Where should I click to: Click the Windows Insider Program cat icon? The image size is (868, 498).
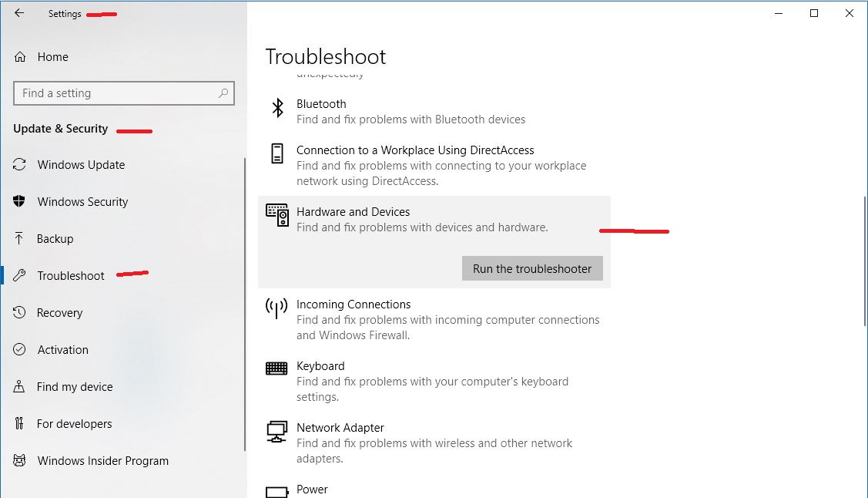point(19,460)
